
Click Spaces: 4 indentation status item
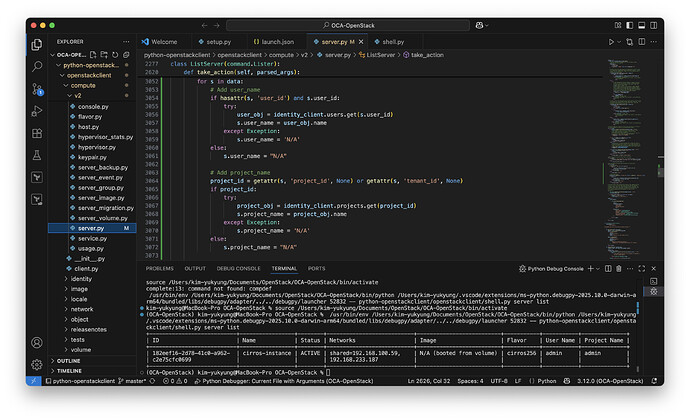(470, 381)
